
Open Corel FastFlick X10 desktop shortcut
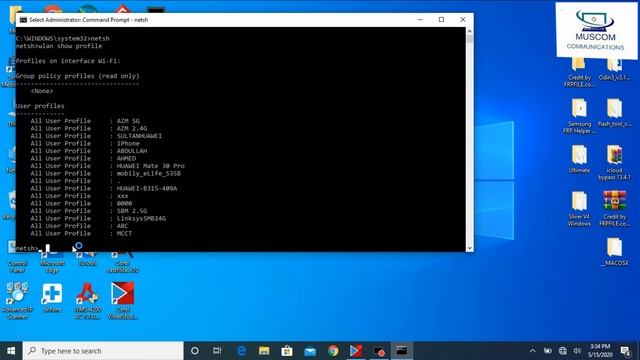tap(122, 261)
